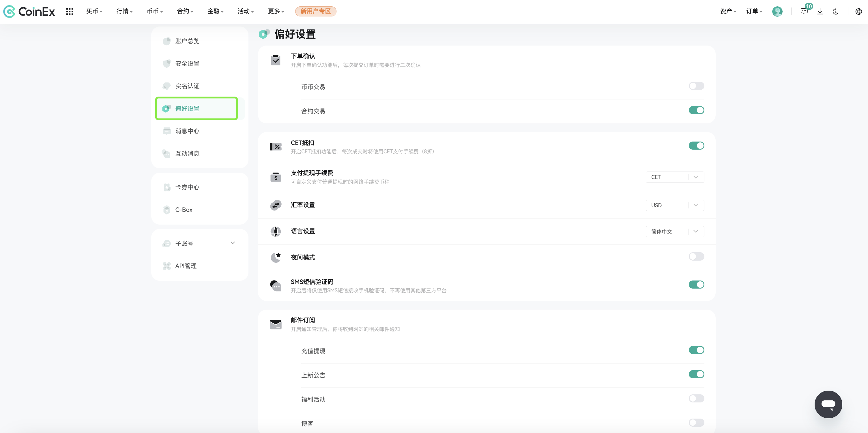Open the USD exchange rate dropdown
868x433 pixels.
click(x=675, y=205)
